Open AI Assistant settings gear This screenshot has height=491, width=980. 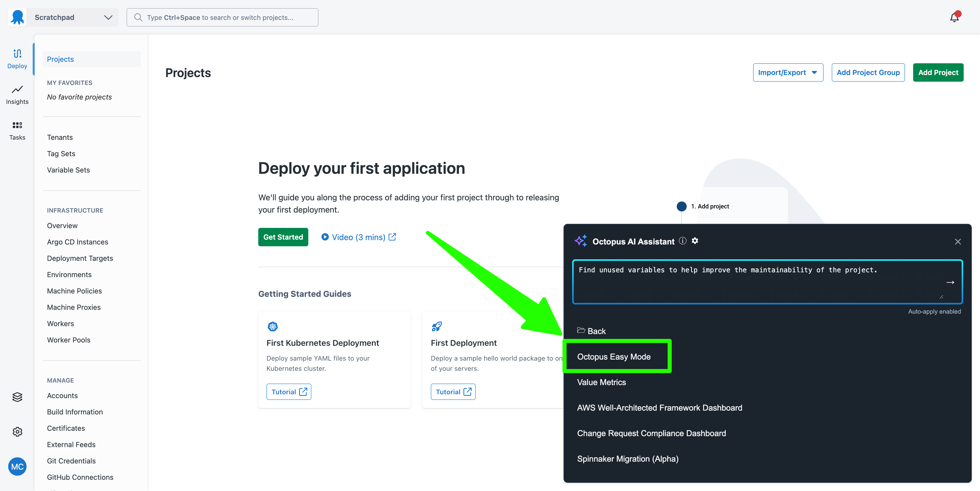[695, 241]
